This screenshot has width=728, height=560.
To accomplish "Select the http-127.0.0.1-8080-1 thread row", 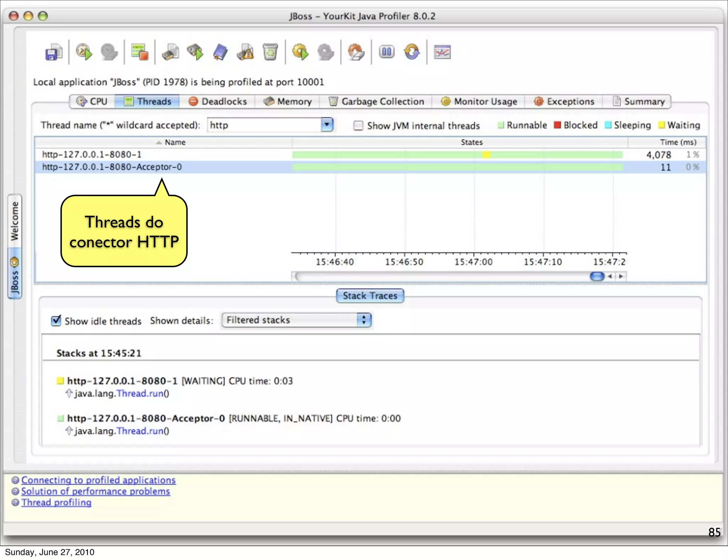I will 92,155.
